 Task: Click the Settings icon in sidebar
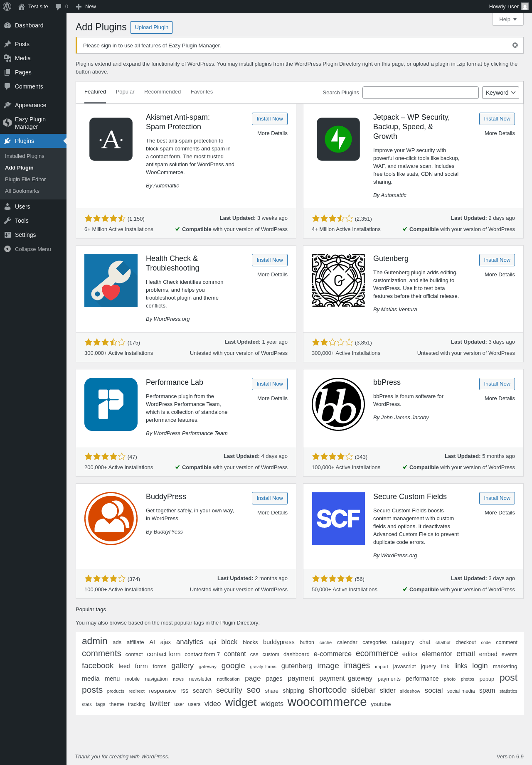click(7, 235)
